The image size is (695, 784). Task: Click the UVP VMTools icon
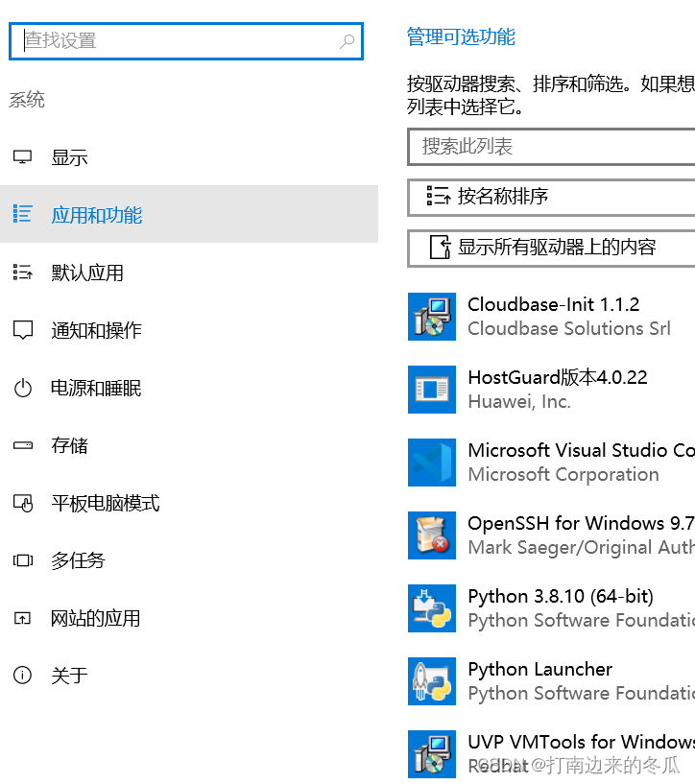(432, 754)
